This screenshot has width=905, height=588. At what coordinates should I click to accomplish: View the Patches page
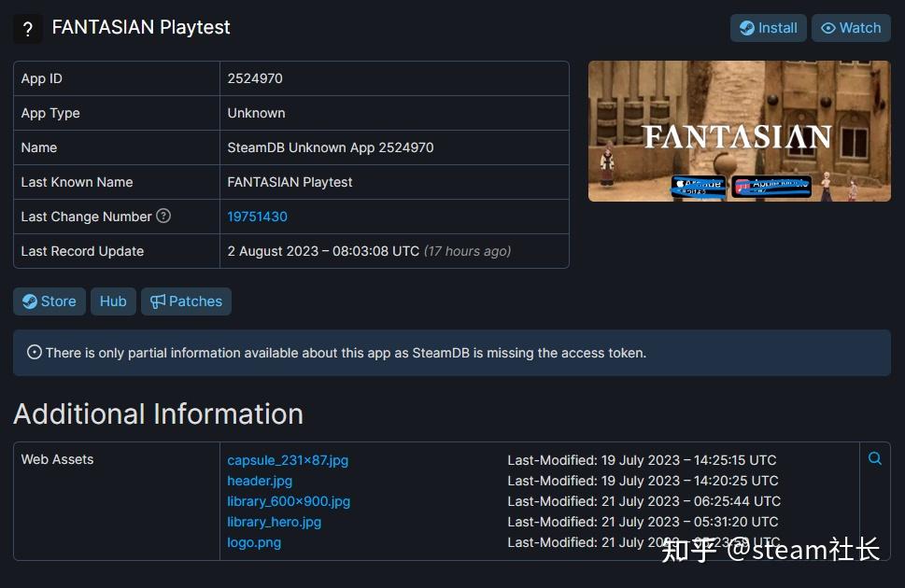pos(185,301)
